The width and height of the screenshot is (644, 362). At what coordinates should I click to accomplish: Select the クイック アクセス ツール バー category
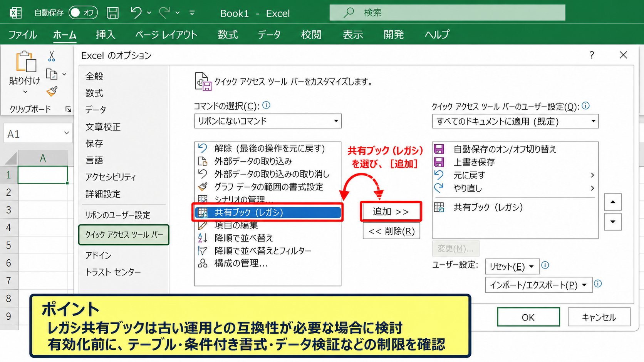coord(124,235)
